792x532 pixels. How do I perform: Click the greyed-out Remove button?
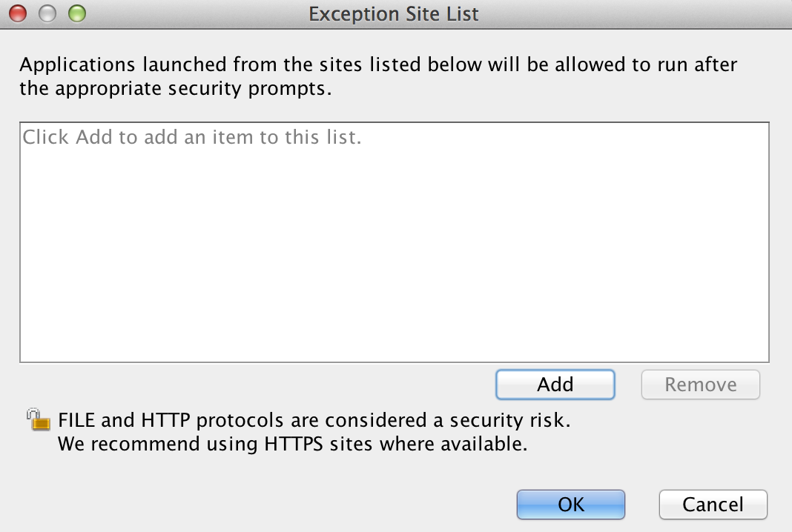[700, 385]
